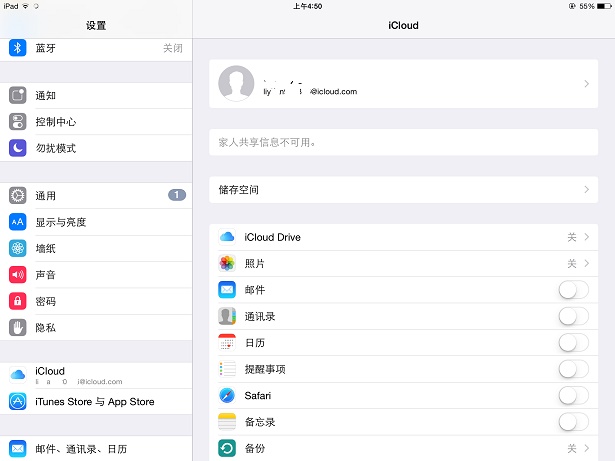Screen dimensions: 615x461
Task: Tap the battery indicator in status bar
Action: [604, 6]
